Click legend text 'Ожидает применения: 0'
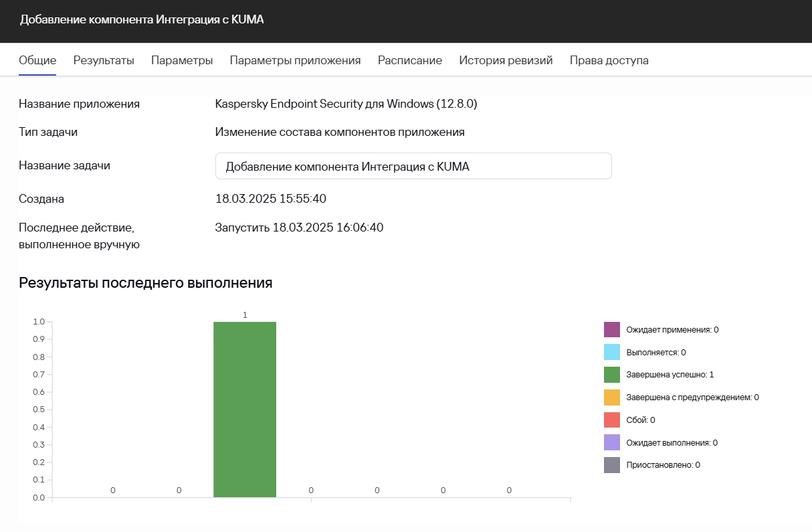812x532 pixels. 672,330
